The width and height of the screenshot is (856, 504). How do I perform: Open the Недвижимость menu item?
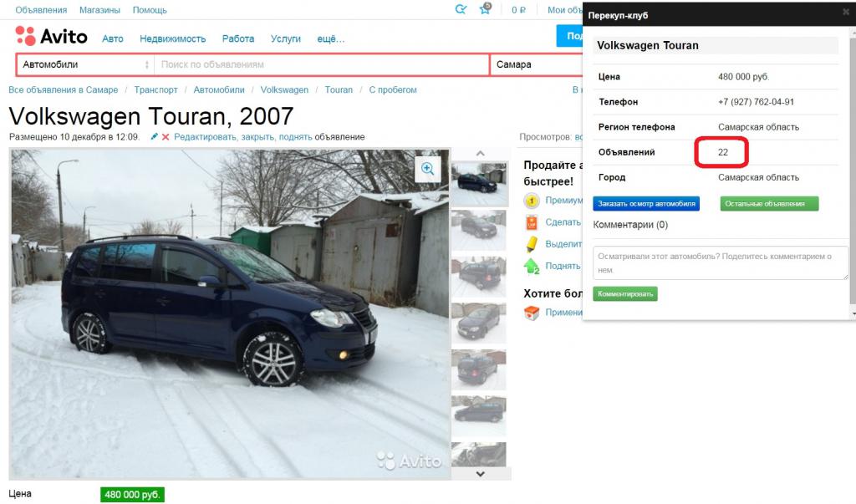[172, 38]
